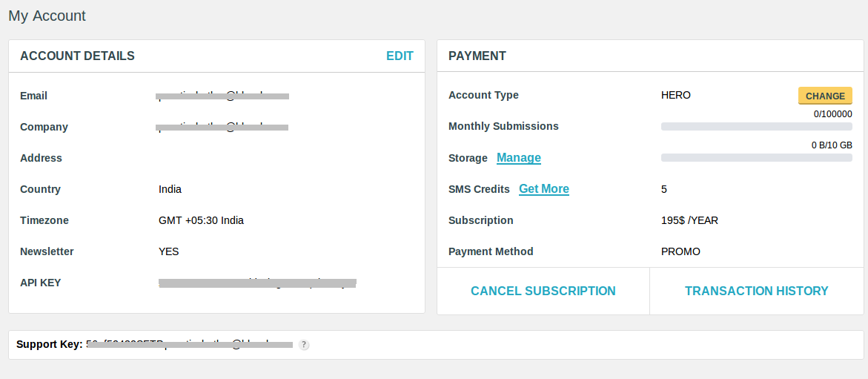
Task: Click the 195$ /YEAR subscription price
Action: click(689, 220)
